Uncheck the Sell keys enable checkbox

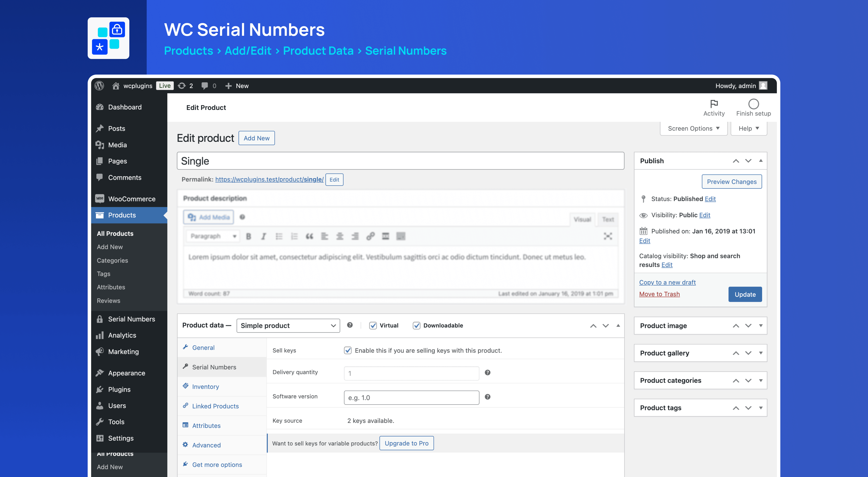point(348,350)
